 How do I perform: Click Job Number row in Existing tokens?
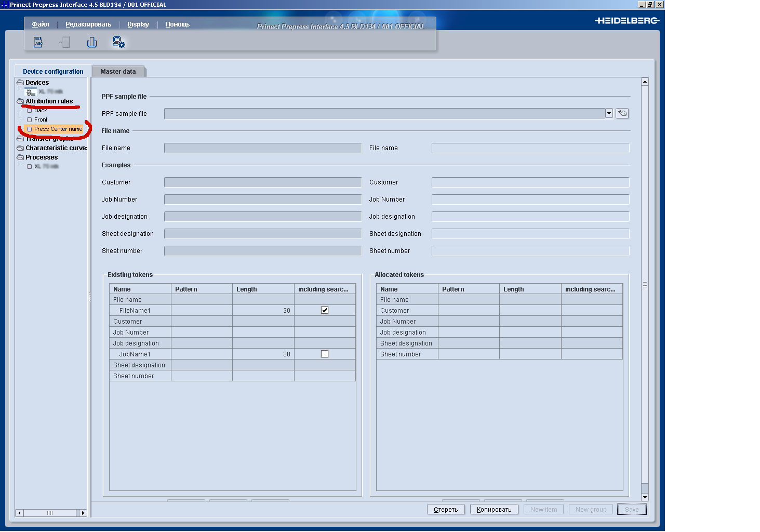click(232, 332)
